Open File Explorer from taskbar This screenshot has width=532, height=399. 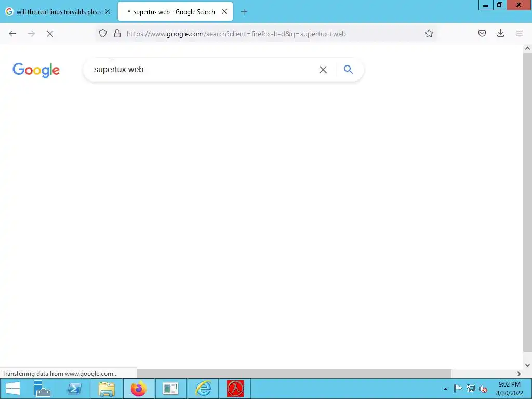tap(107, 389)
